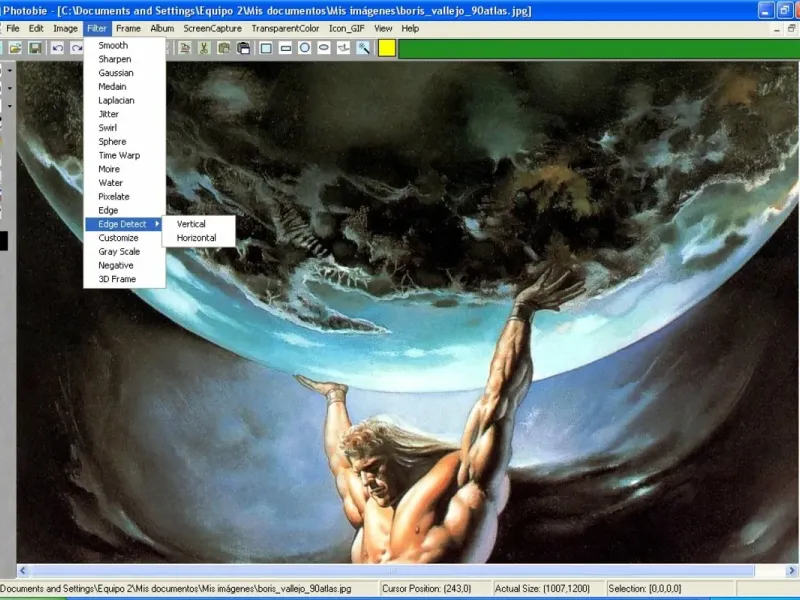The image size is (800, 600).
Task: Open the Frame menu
Action: tap(128, 29)
